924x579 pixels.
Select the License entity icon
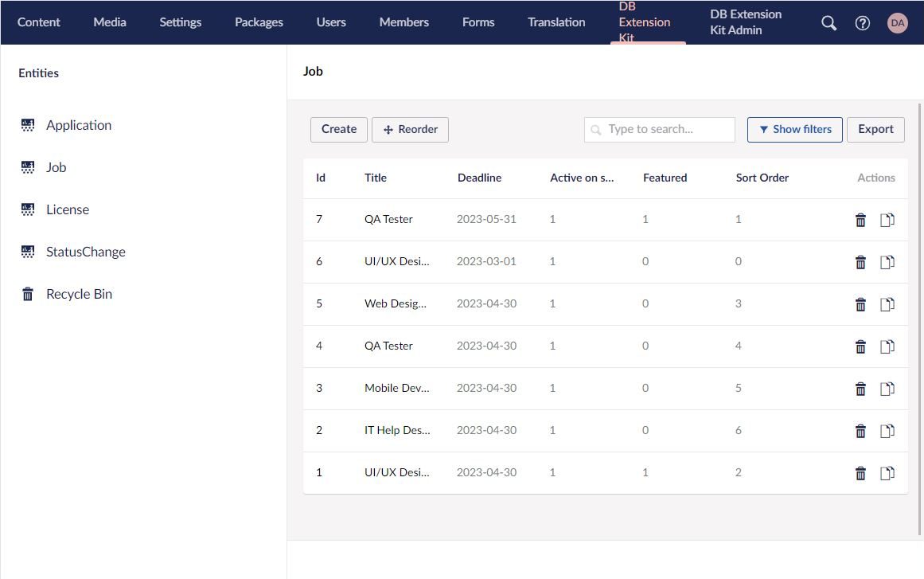(28, 209)
